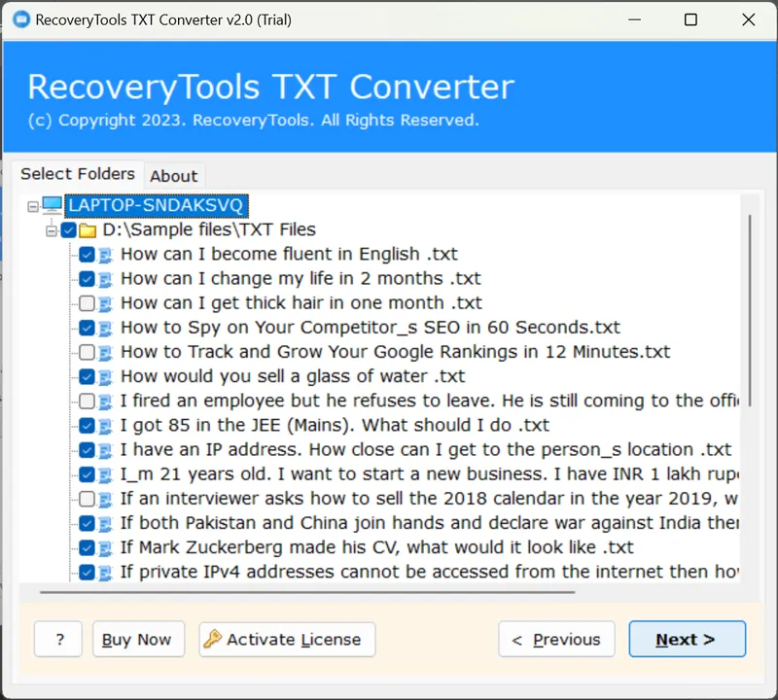This screenshot has height=700, width=778.
Task: Click file icon of 'I fired an employee'
Action: 105,402
